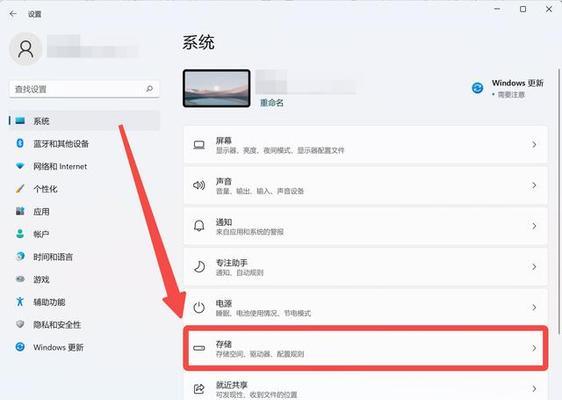
Task: Click the bell icon for 通知
Action: tap(199, 226)
